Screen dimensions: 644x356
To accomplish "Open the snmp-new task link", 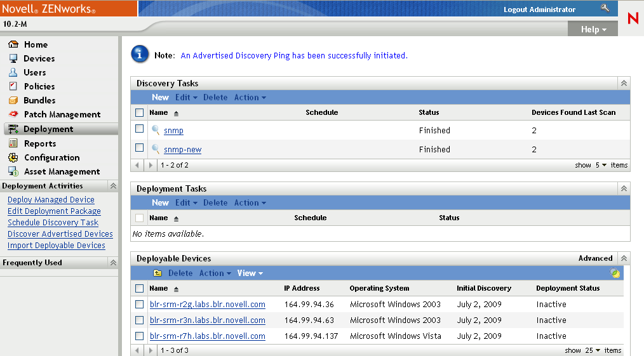I will (182, 149).
